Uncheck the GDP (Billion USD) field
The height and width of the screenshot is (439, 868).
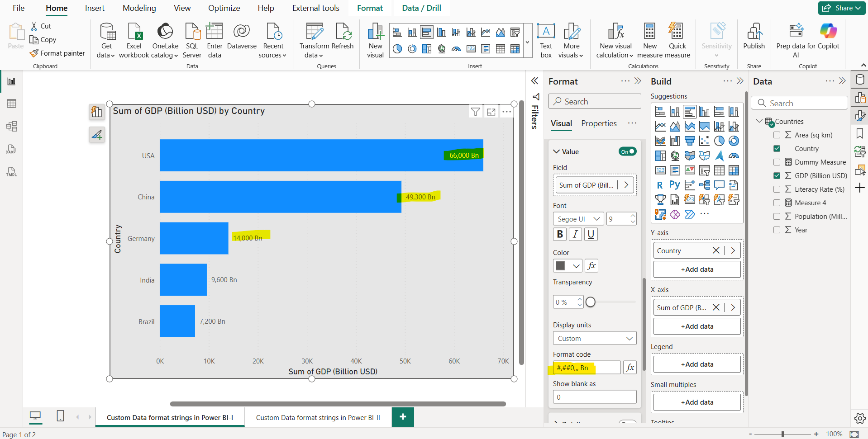[x=777, y=175]
